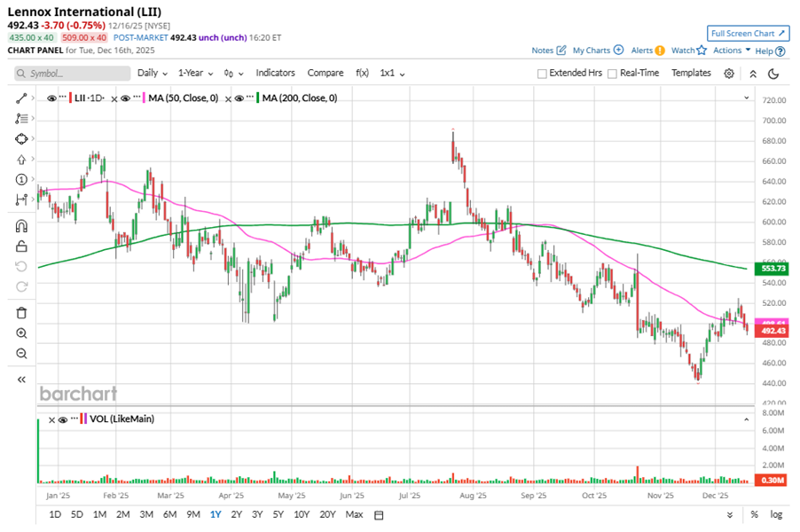Toggle percent scale mode
The width and height of the screenshot is (800, 532).
point(754,514)
